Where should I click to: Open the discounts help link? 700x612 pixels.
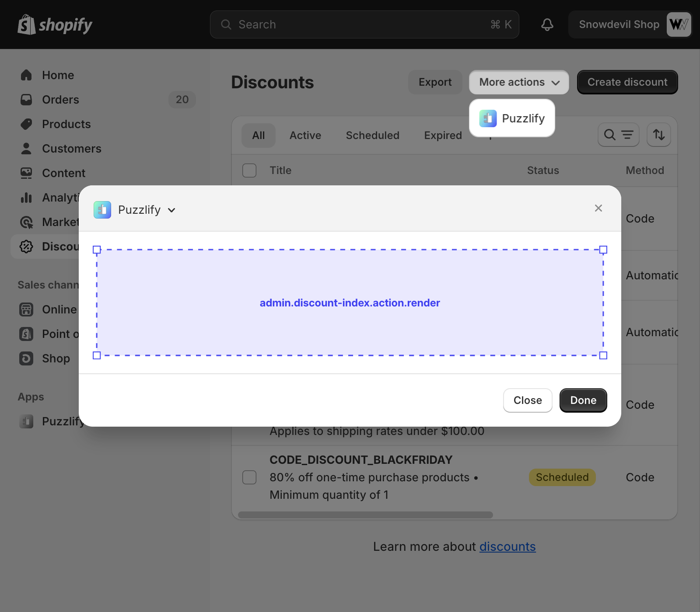tap(507, 546)
